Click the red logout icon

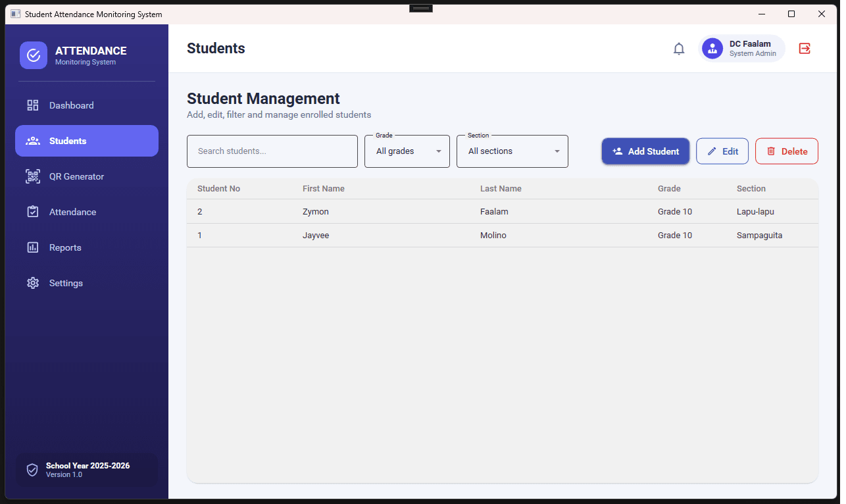tap(805, 49)
